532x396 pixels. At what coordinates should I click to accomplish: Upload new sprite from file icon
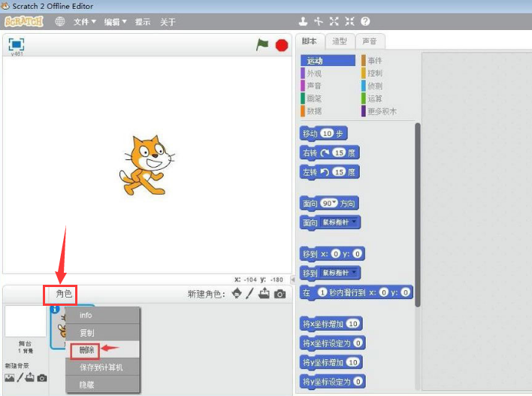click(264, 294)
